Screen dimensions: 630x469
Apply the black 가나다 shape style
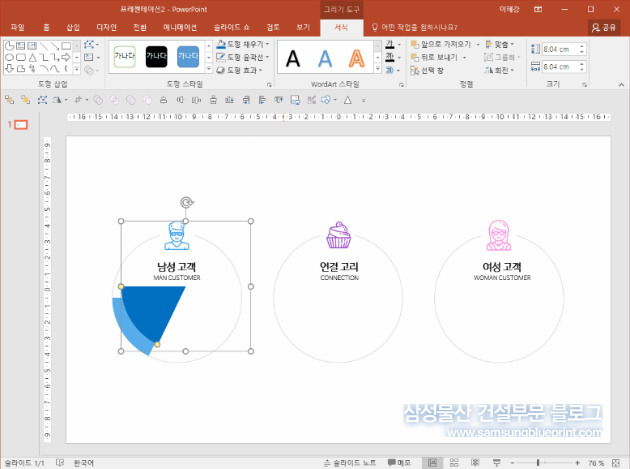coord(156,56)
